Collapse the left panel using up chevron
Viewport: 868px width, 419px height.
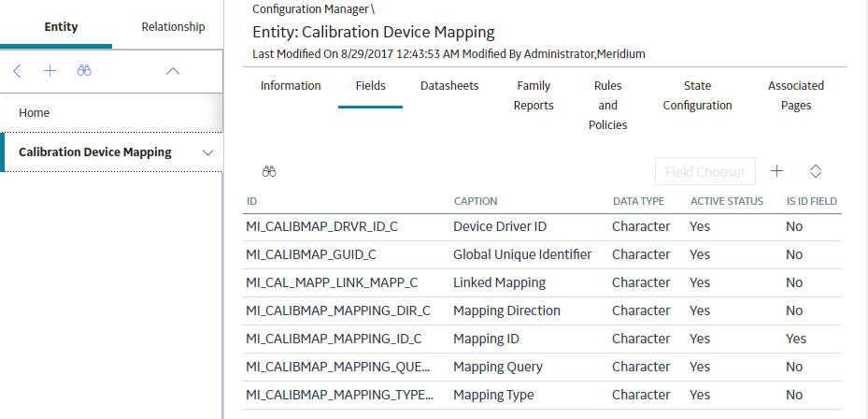pyautogui.click(x=173, y=71)
